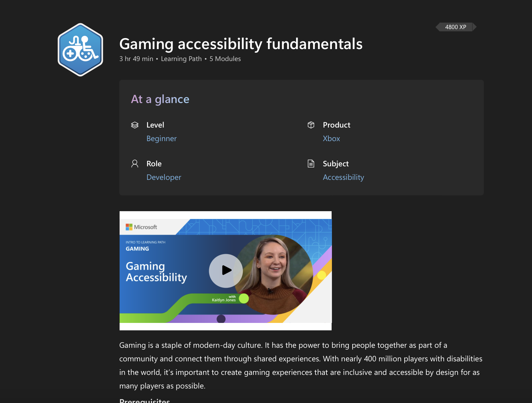
Task: Click the '5 Modules' text
Action: click(x=225, y=59)
